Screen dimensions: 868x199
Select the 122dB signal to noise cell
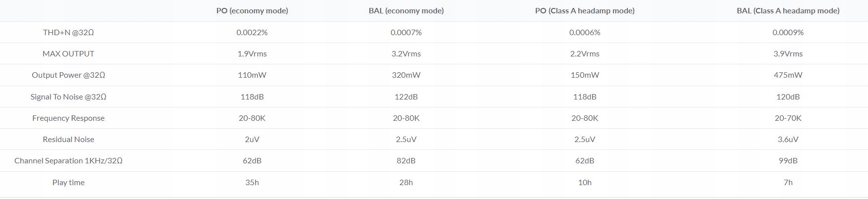point(406,97)
